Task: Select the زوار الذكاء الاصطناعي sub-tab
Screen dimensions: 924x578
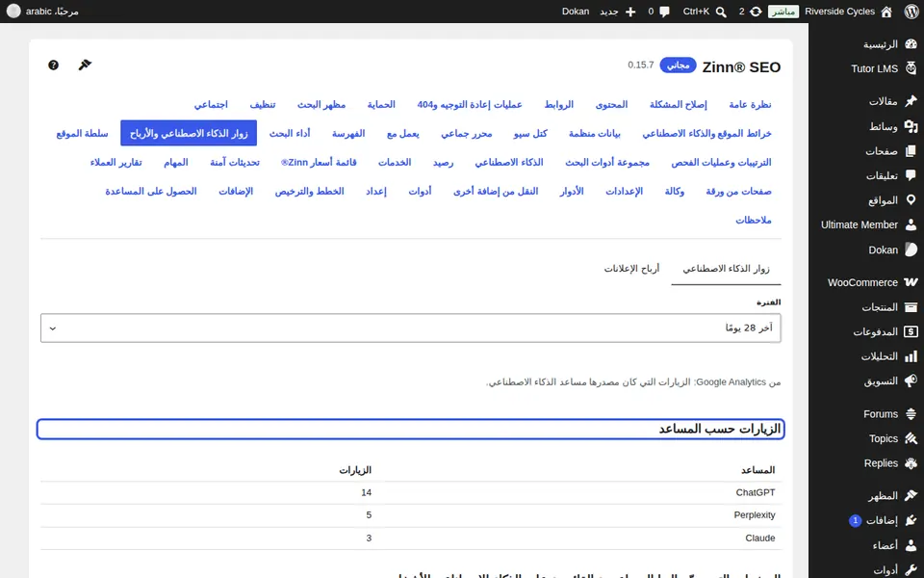Action: [x=726, y=269]
